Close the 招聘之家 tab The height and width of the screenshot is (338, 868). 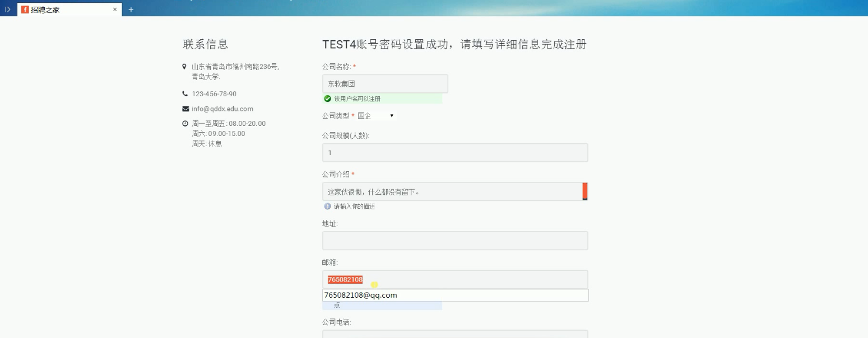click(x=115, y=10)
